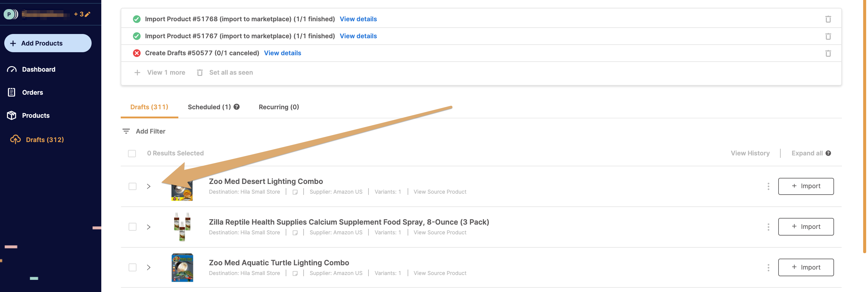The image size is (868, 292).
Task: Select the Zilla Reptile Calcium Spray checkbox
Action: [133, 227]
